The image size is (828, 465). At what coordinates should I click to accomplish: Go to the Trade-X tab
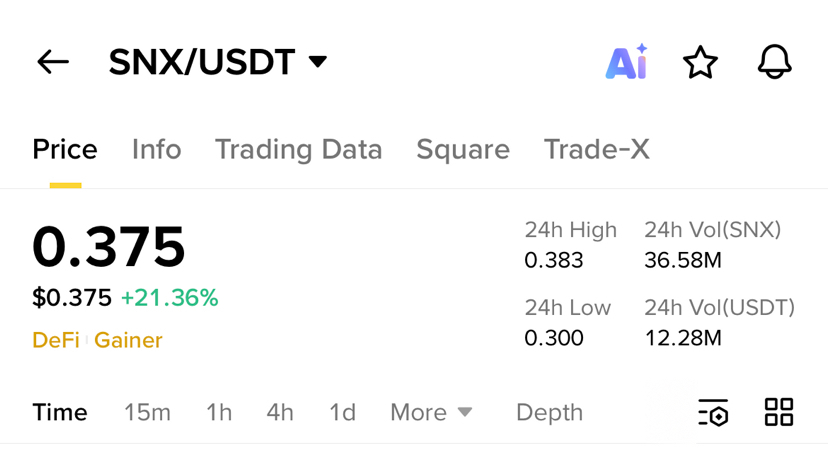(597, 149)
